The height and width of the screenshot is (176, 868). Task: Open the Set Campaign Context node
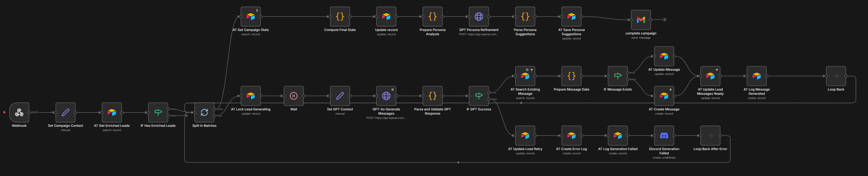65,112
